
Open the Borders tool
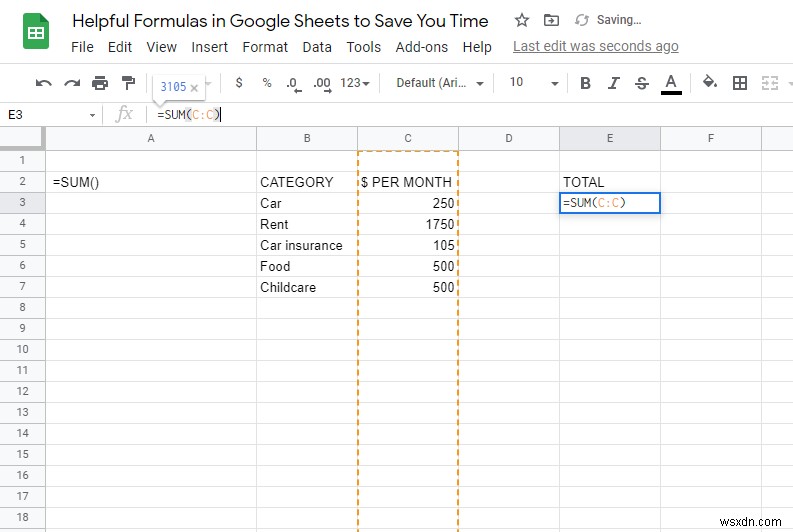point(740,83)
